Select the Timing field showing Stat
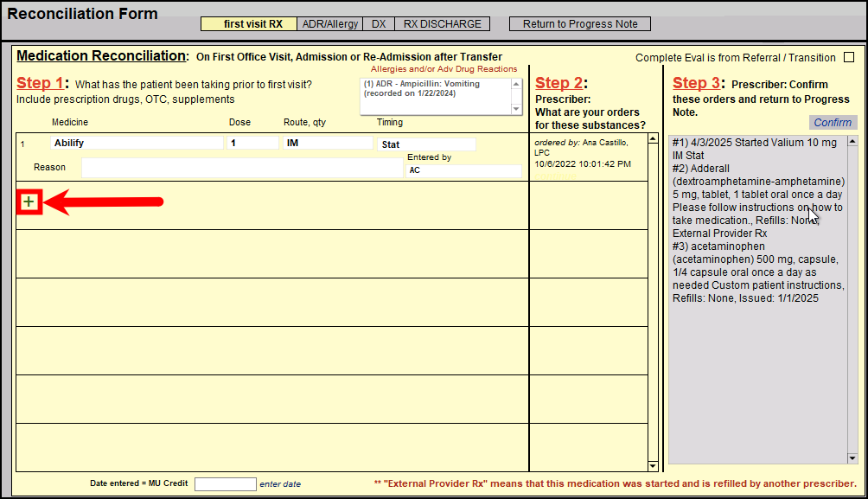The width and height of the screenshot is (868, 499). tap(426, 144)
